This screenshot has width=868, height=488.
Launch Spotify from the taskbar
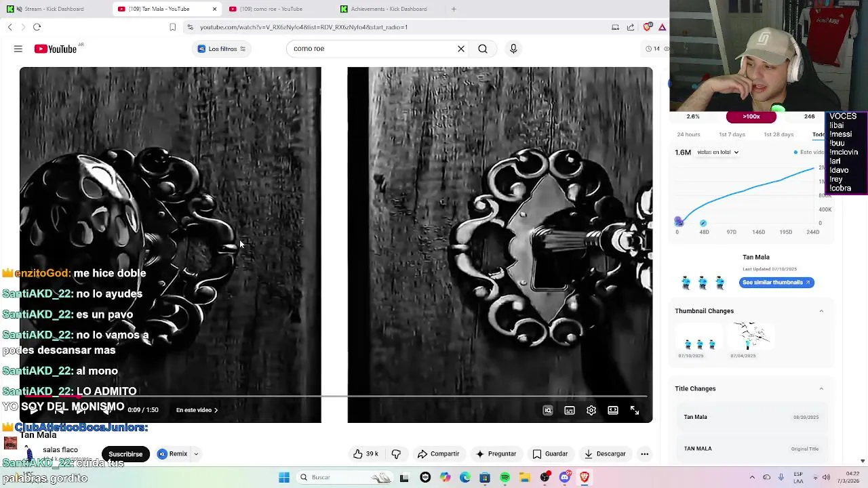[x=505, y=477]
